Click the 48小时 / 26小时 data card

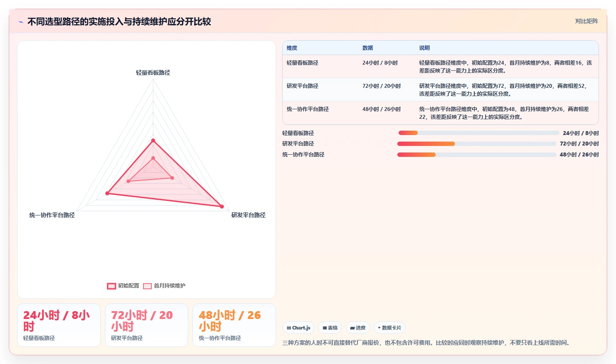pos(234,325)
